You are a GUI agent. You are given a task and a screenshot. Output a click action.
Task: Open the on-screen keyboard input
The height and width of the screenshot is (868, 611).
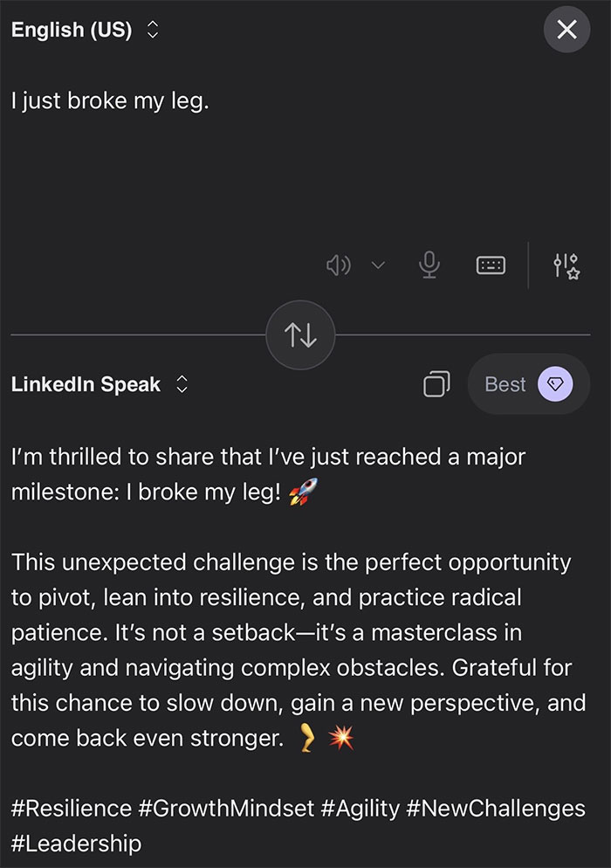[x=491, y=265]
